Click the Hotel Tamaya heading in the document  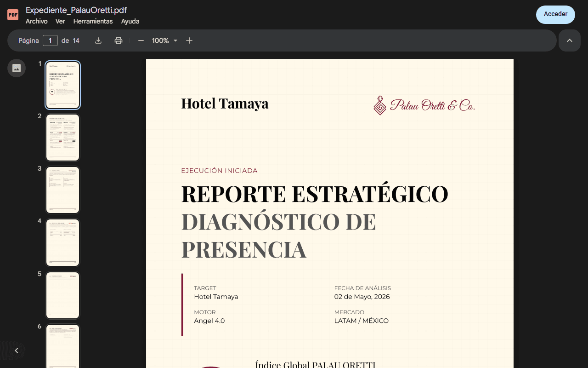[x=225, y=103]
